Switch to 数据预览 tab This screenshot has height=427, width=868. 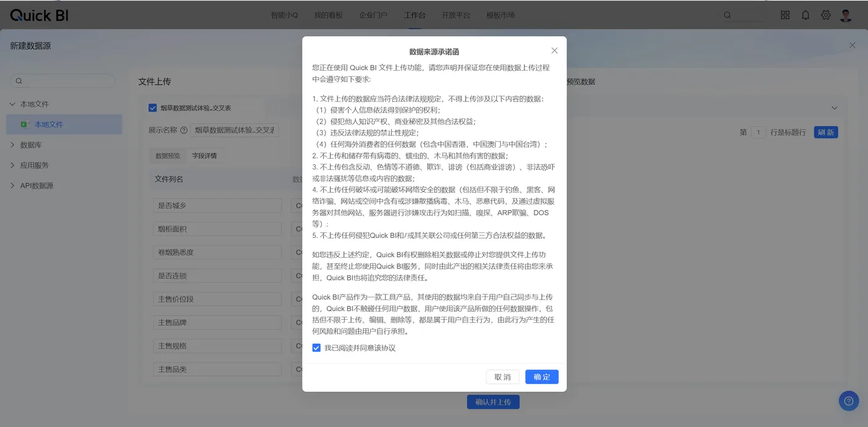click(x=167, y=156)
